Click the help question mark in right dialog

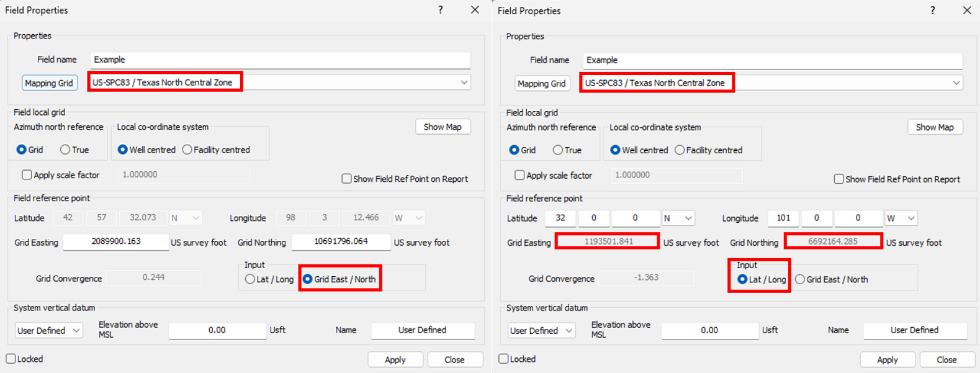[x=933, y=11]
